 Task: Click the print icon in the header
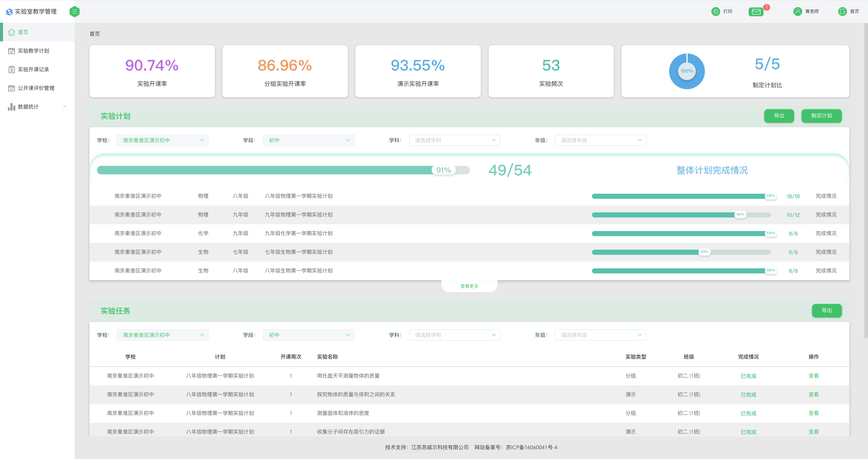(x=715, y=12)
